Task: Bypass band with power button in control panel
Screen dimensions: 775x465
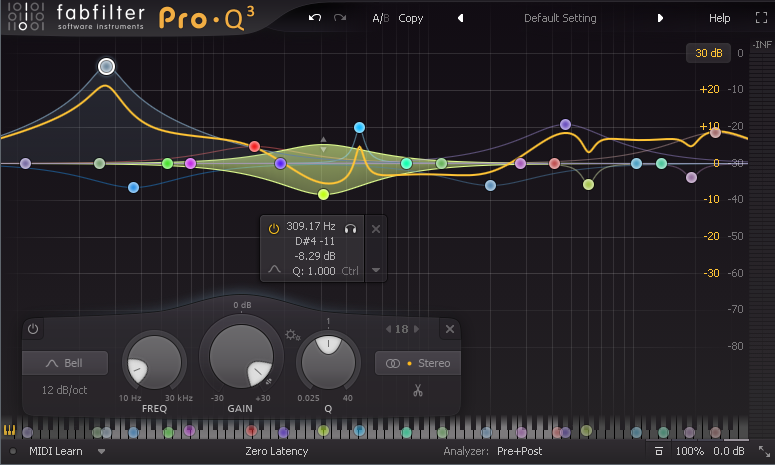Action: click(x=33, y=329)
